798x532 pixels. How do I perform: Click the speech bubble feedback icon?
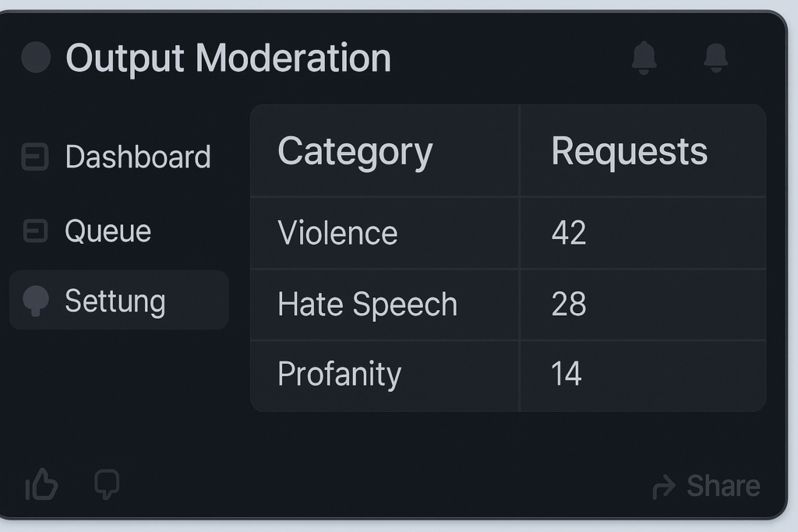point(107,484)
